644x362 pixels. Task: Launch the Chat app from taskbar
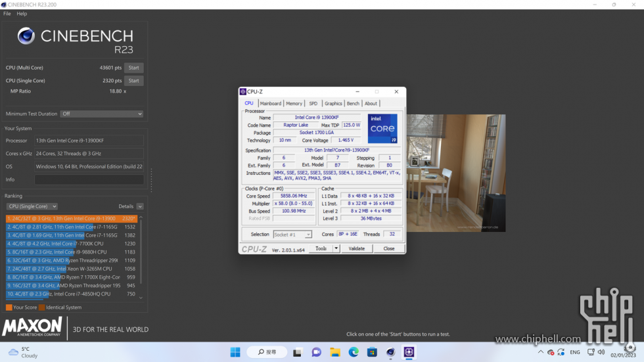tap(316, 352)
